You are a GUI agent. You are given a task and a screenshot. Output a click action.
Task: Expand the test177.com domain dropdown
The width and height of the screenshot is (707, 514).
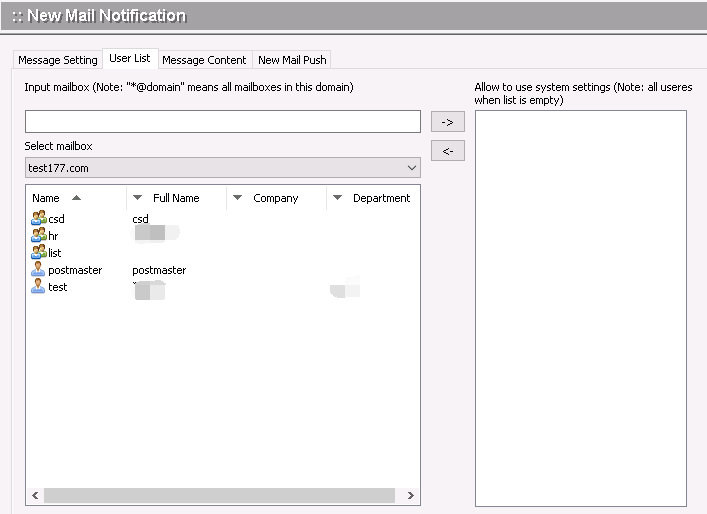(413, 168)
